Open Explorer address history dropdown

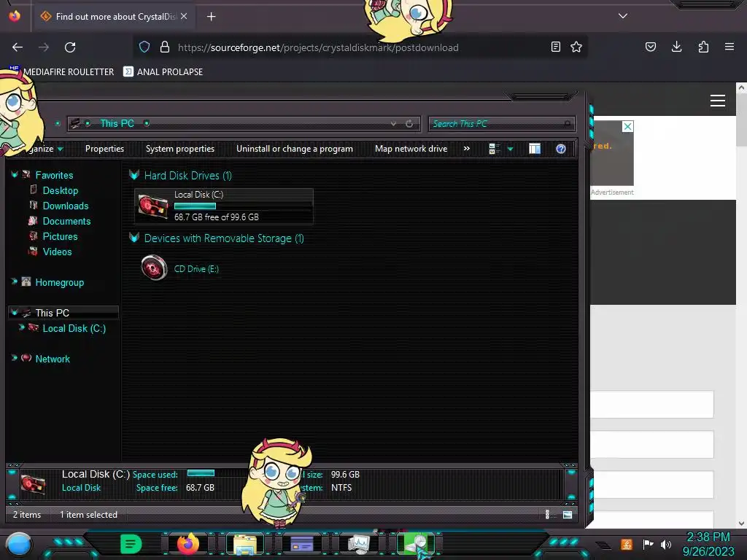click(393, 124)
